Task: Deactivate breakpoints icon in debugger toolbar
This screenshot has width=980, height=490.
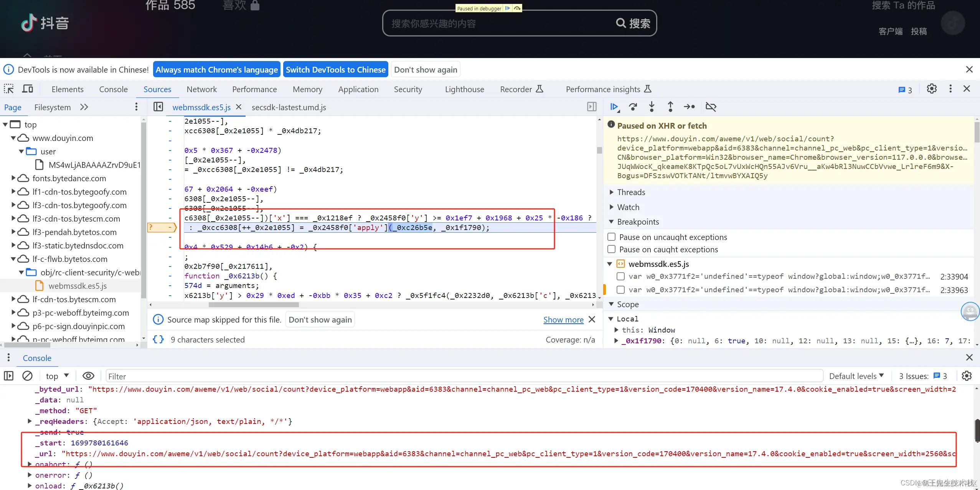Action: tap(711, 107)
